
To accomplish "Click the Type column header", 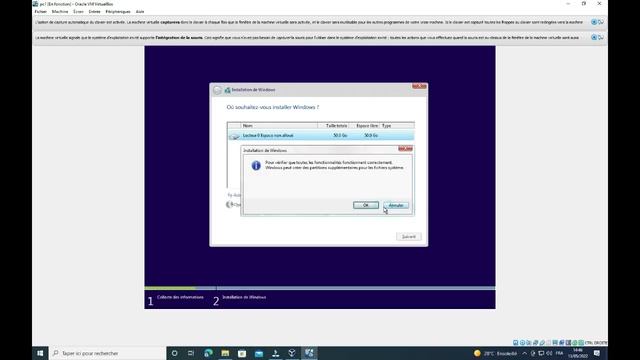I will (x=397, y=126).
